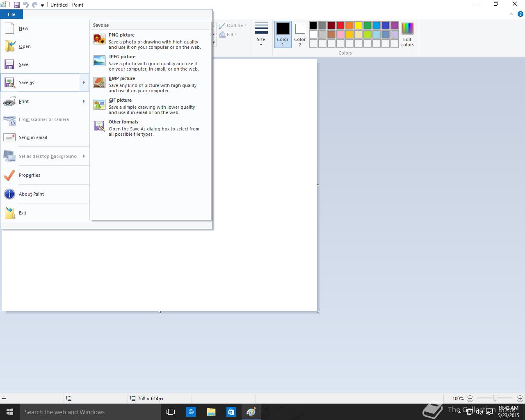The image size is (525, 420).
Task: Pick the yellow color swatch
Action: pos(358,25)
